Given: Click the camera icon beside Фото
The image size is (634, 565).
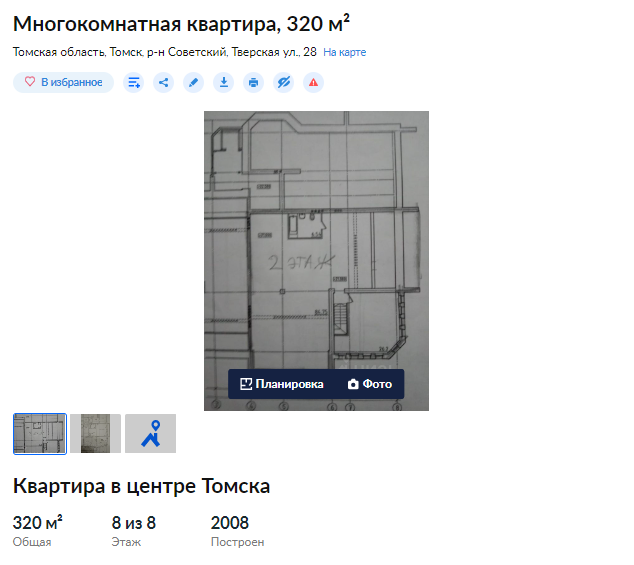Looking at the screenshot, I should 353,384.
